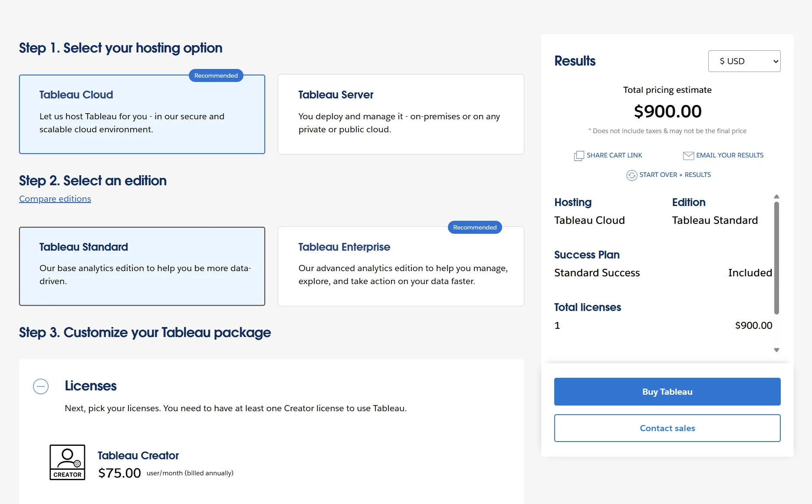This screenshot has width=812, height=504.
Task: Click EMAIL YOUR RESULTS link
Action: point(730,155)
